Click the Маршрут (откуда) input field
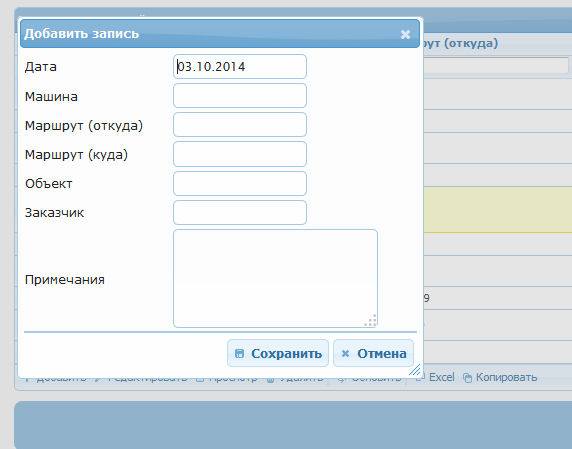This screenshot has height=449, width=572. (240, 125)
